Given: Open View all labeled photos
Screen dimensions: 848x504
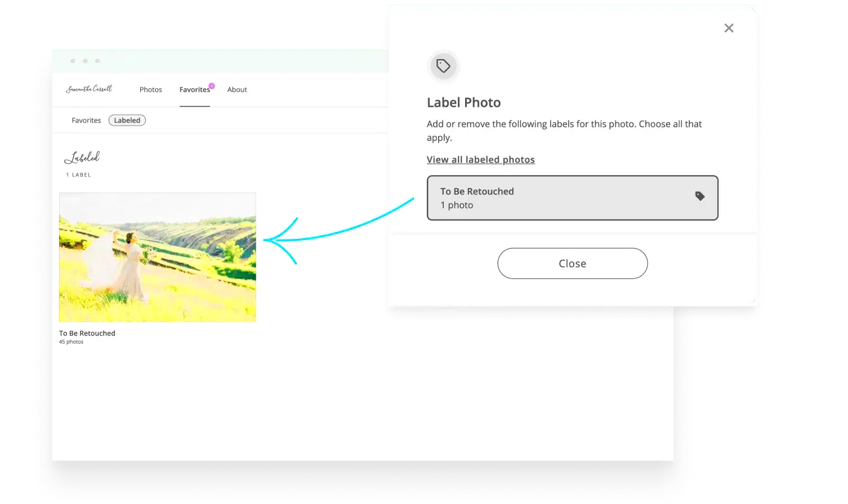Looking at the screenshot, I should click(480, 159).
